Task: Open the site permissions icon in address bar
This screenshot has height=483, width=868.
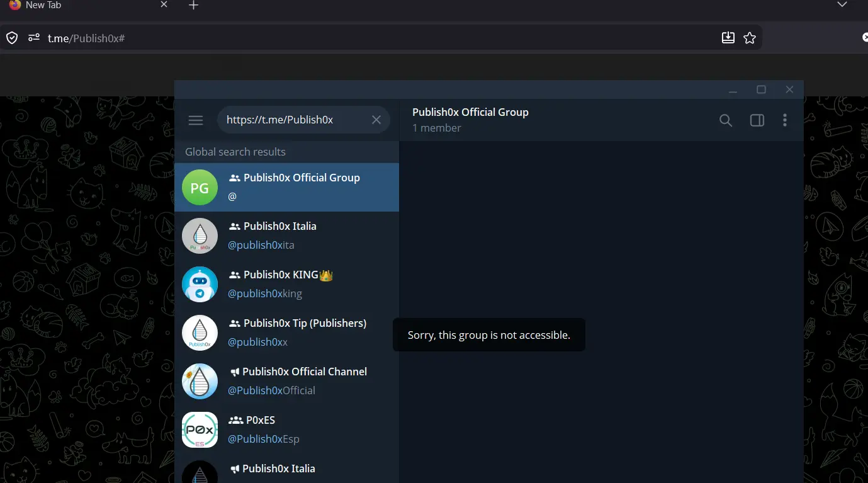Action: 34,38
